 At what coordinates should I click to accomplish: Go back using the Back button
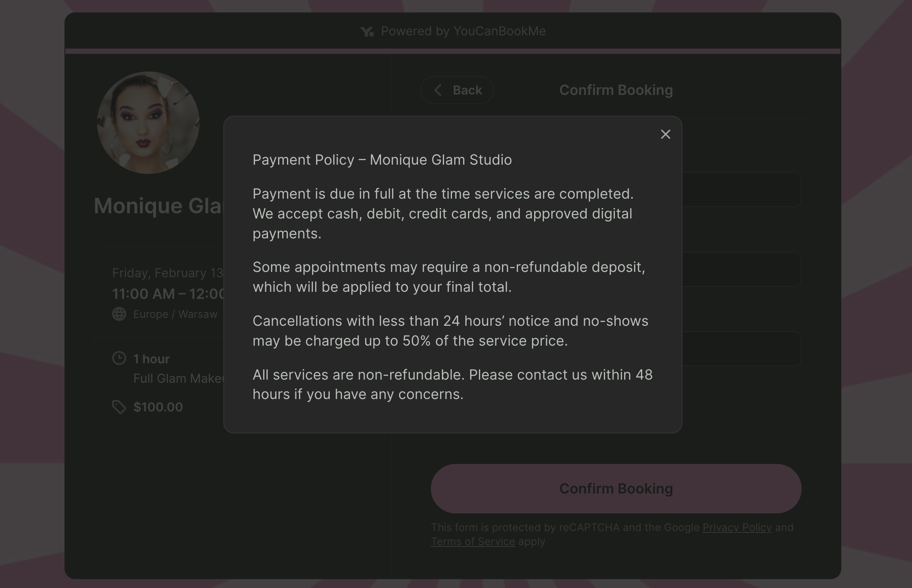click(x=457, y=90)
